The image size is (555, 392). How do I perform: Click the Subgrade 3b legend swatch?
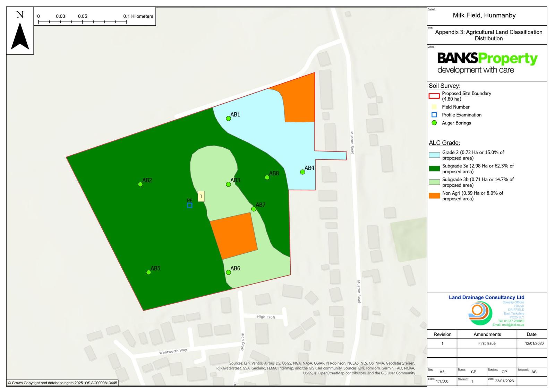click(434, 182)
